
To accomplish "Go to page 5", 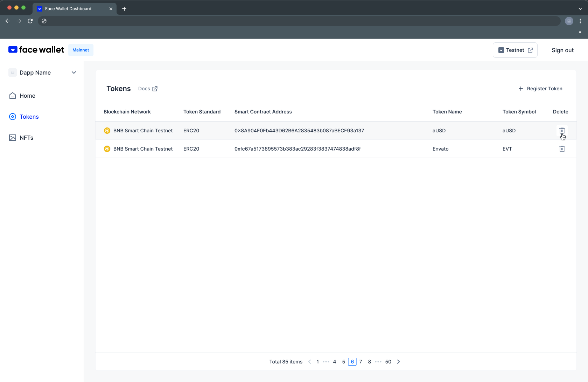I will tap(344, 362).
